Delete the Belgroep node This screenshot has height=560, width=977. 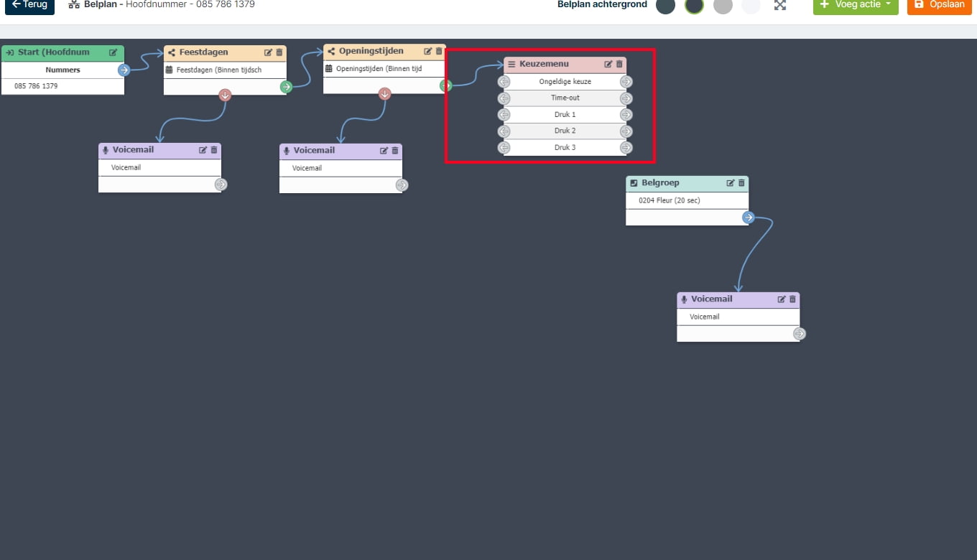(x=741, y=183)
